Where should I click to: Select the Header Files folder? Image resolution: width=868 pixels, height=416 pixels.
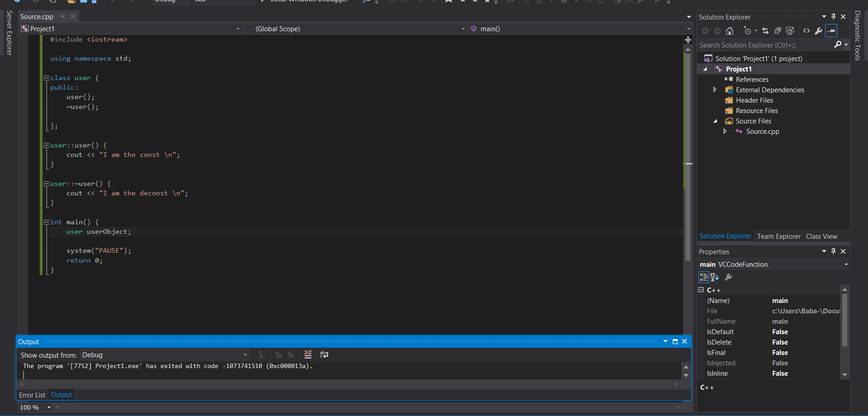754,100
